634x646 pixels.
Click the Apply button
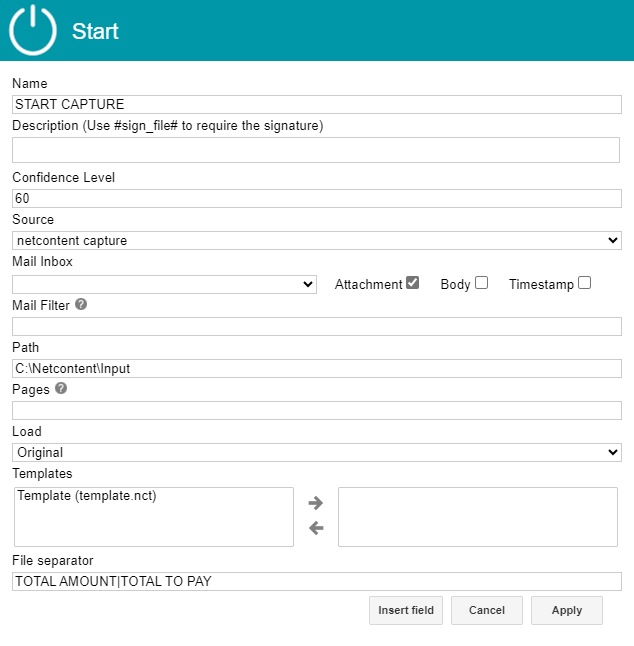(567, 610)
